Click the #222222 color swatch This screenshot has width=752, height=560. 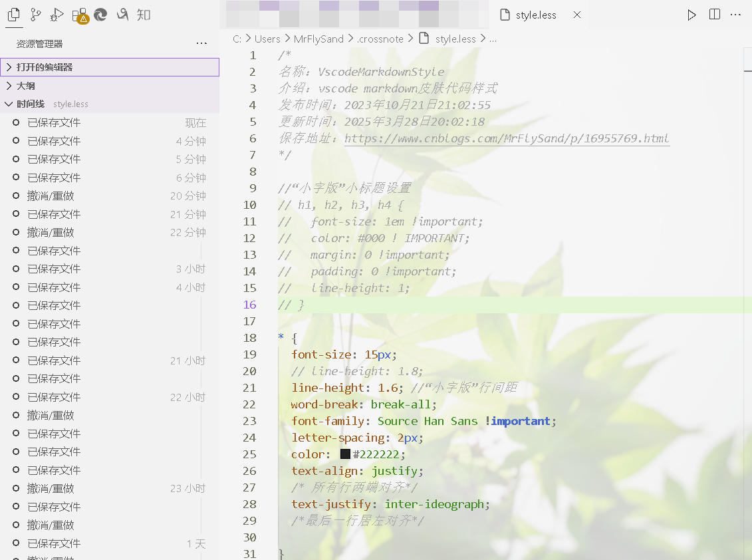(x=345, y=454)
